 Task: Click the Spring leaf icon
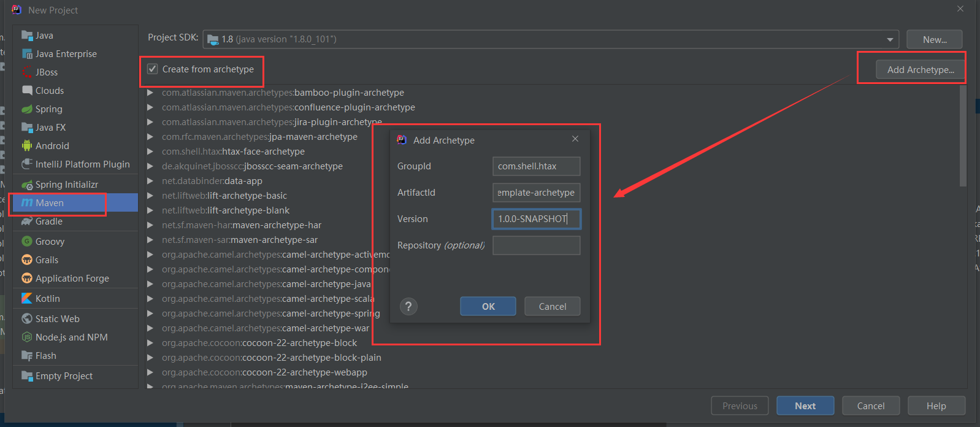(27, 109)
